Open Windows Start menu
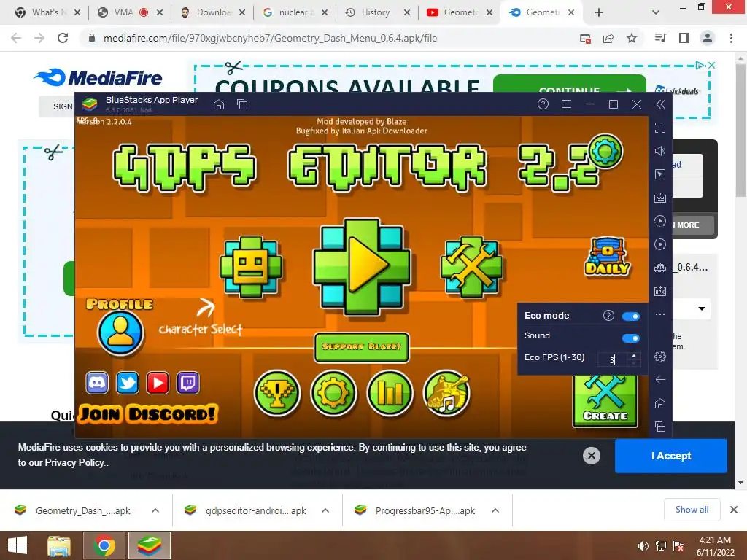The width and height of the screenshot is (747, 560). click(x=18, y=545)
